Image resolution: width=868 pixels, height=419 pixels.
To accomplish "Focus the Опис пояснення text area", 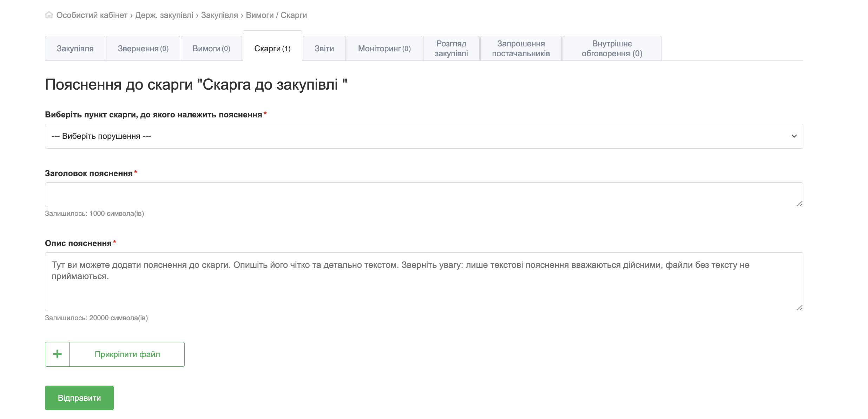I will [x=423, y=282].
